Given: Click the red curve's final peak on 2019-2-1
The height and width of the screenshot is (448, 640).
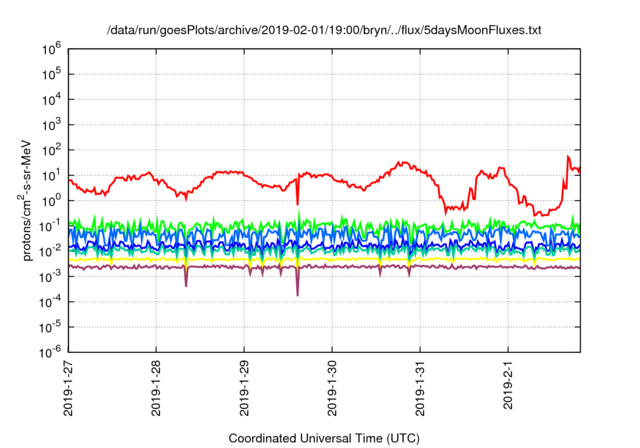Looking at the screenshot, I should (x=568, y=157).
